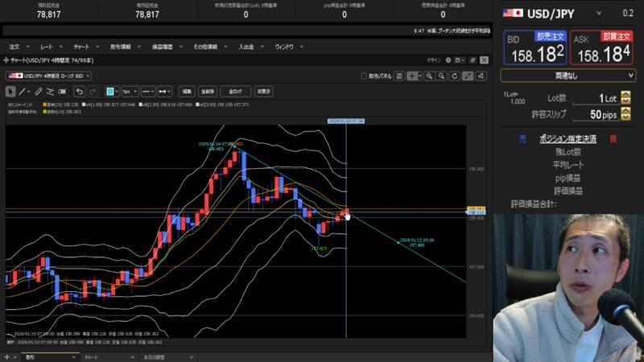This screenshot has width=644, height=362.
Task: Select the arrow cursor tool
Action: pyautogui.click(x=10, y=92)
